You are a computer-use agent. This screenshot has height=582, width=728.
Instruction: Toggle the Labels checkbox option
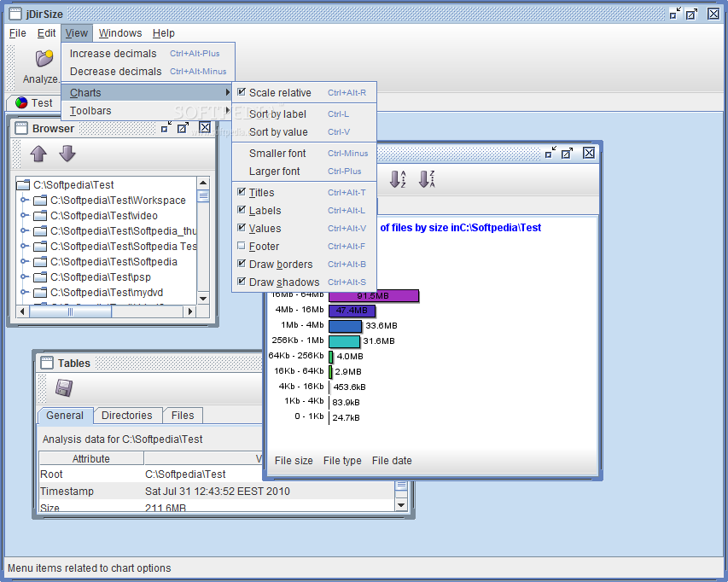coord(242,210)
